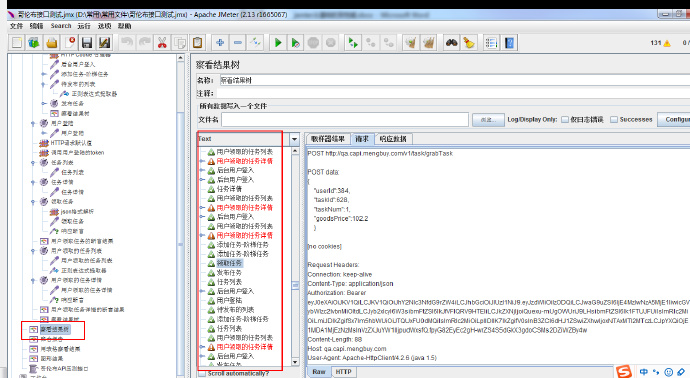The height and width of the screenshot is (378, 690).
Task: Open the Templates icon in toolbar
Action: (x=34, y=43)
